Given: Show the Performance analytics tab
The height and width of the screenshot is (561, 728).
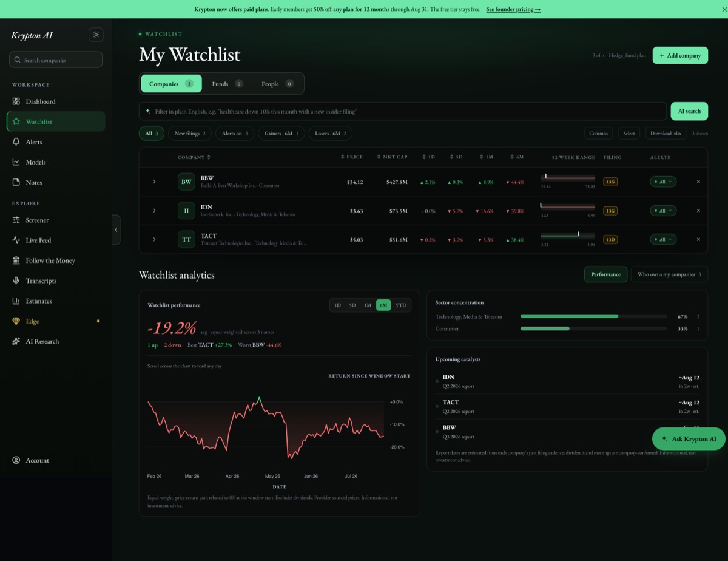Looking at the screenshot, I should click(606, 274).
